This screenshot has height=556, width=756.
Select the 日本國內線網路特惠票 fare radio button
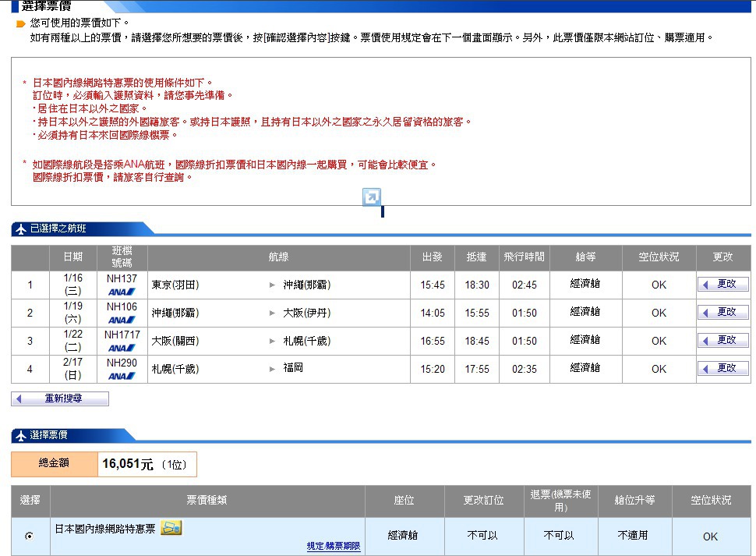click(30, 536)
